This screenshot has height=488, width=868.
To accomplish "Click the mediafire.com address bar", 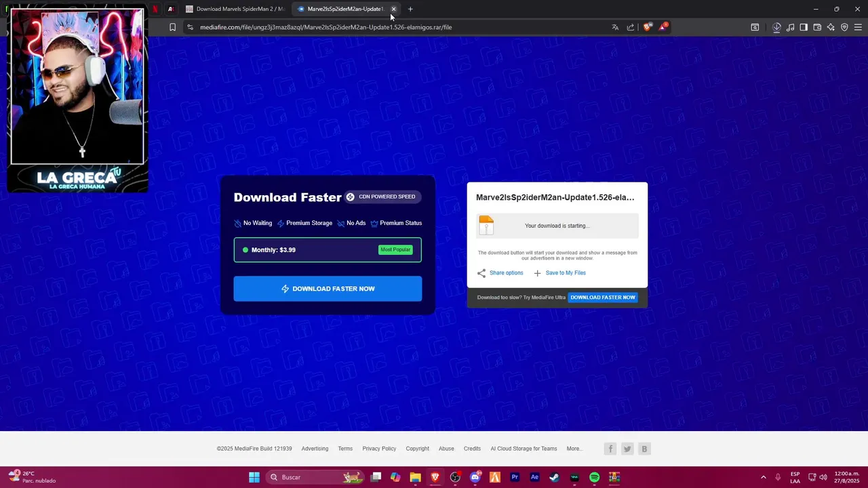I will tap(400, 27).
